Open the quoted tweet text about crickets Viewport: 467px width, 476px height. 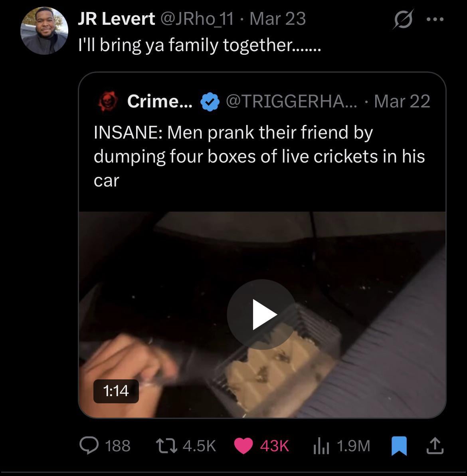pos(259,156)
